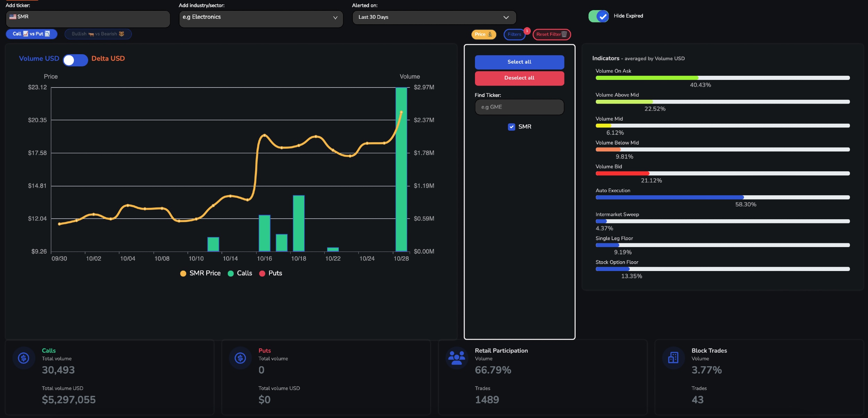Toggle Calls legend entry
Screen dimensions: 868x418
click(x=240, y=273)
